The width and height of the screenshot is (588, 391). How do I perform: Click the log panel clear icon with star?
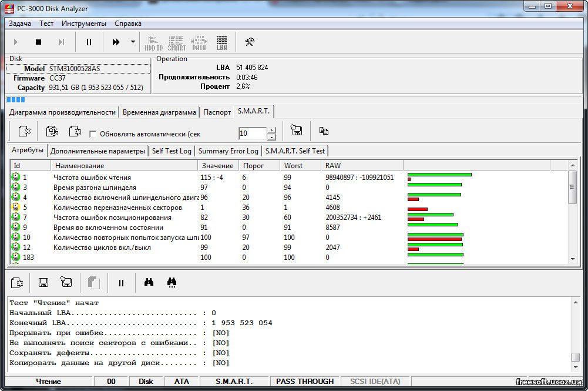pos(17,283)
